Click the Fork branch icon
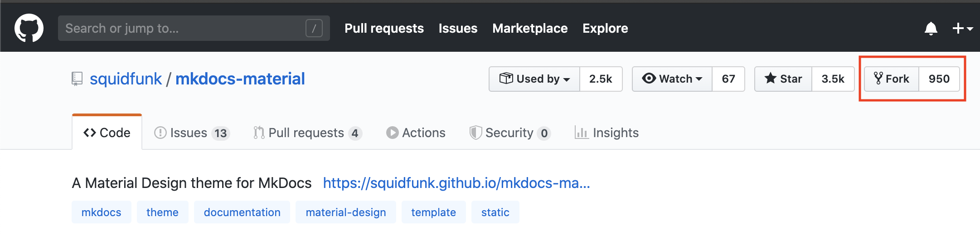This screenshot has height=237, width=980. click(x=878, y=79)
